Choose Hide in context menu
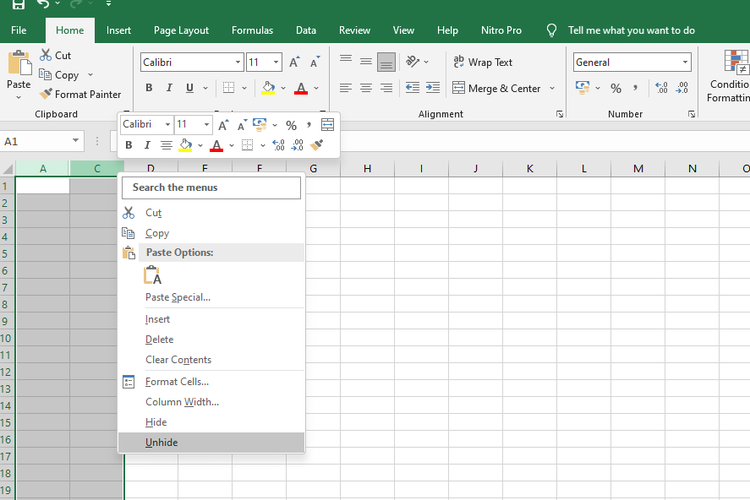 pyautogui.click(x=211, y=422)
